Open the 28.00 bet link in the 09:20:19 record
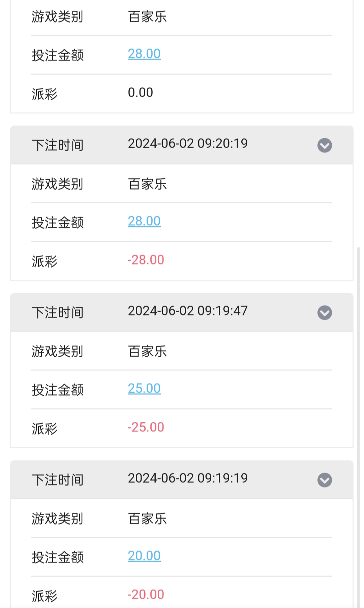364x608 pixels. point(144,221)
